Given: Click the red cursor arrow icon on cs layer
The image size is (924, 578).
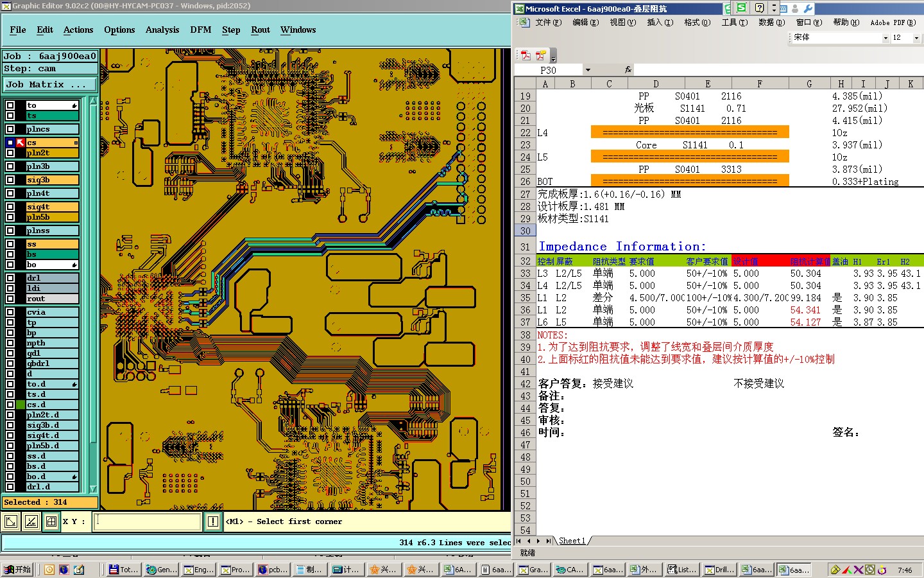Looking at the screenshot, I should point(21,143).
